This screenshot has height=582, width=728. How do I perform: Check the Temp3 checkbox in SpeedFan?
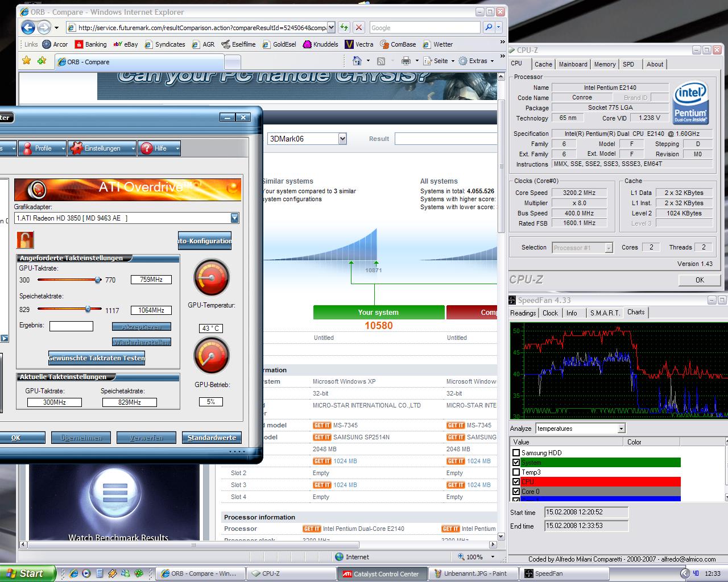516,472
